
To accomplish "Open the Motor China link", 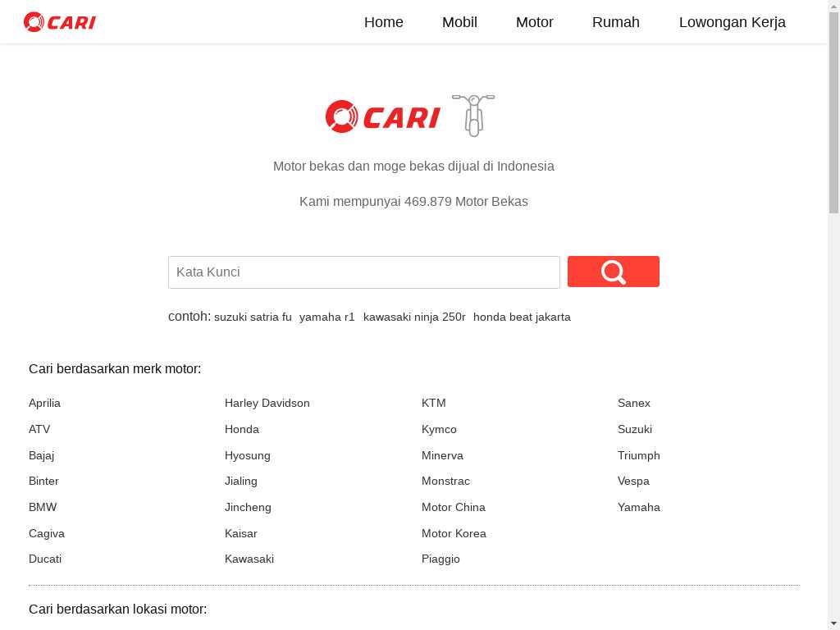I will [x=453, y=507].
